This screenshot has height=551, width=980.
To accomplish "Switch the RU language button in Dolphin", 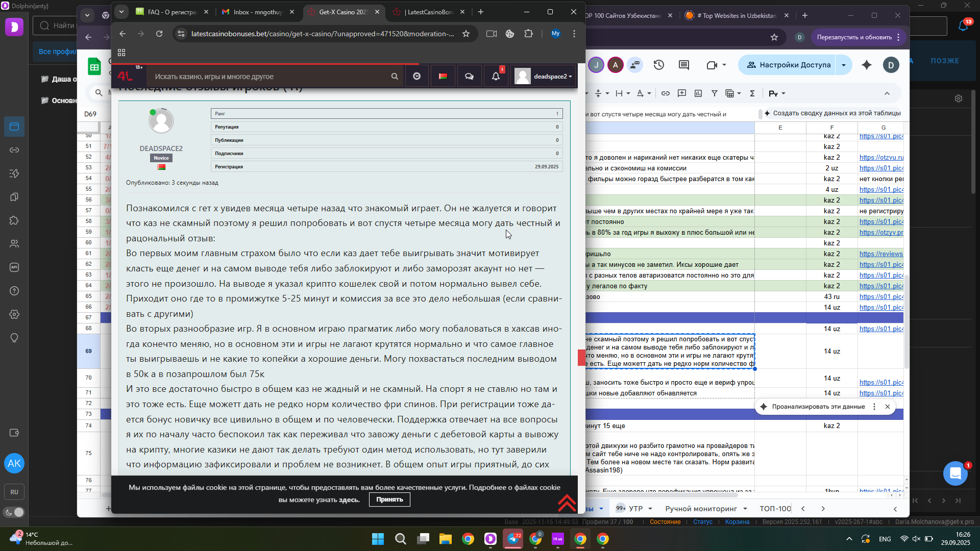I will (14, 492).
